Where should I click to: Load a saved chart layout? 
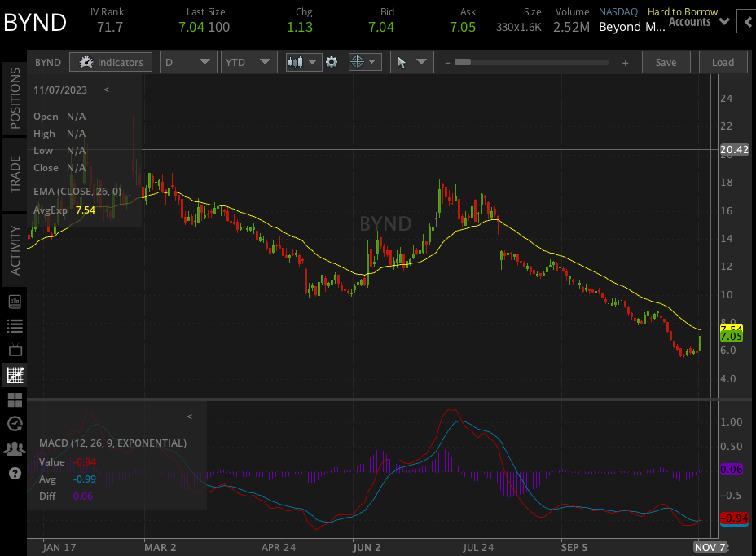723,62
